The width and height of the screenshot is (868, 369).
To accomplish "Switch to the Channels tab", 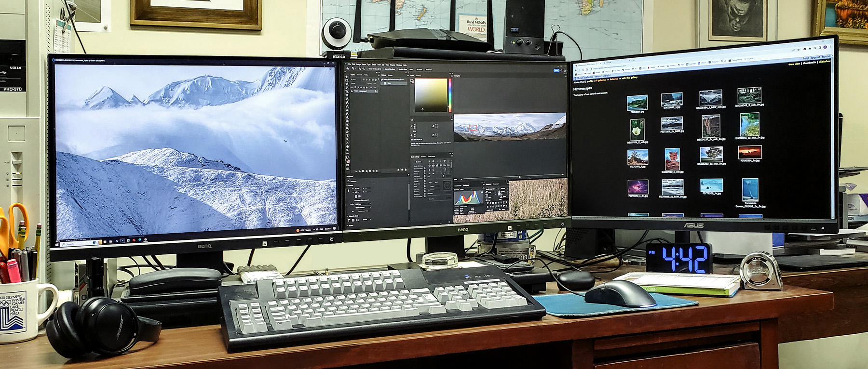I will (360, 75).
